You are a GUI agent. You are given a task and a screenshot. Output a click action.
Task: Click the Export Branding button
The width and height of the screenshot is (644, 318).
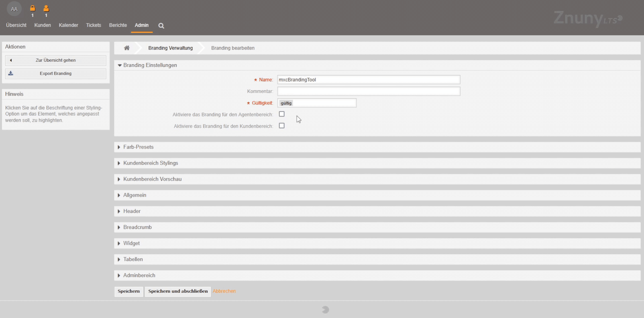click(x=56, y=73)
